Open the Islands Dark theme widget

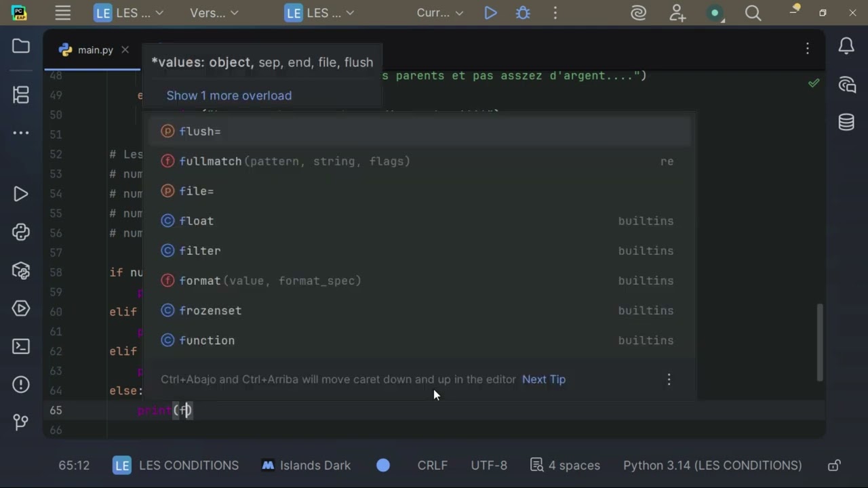point(307,466)
